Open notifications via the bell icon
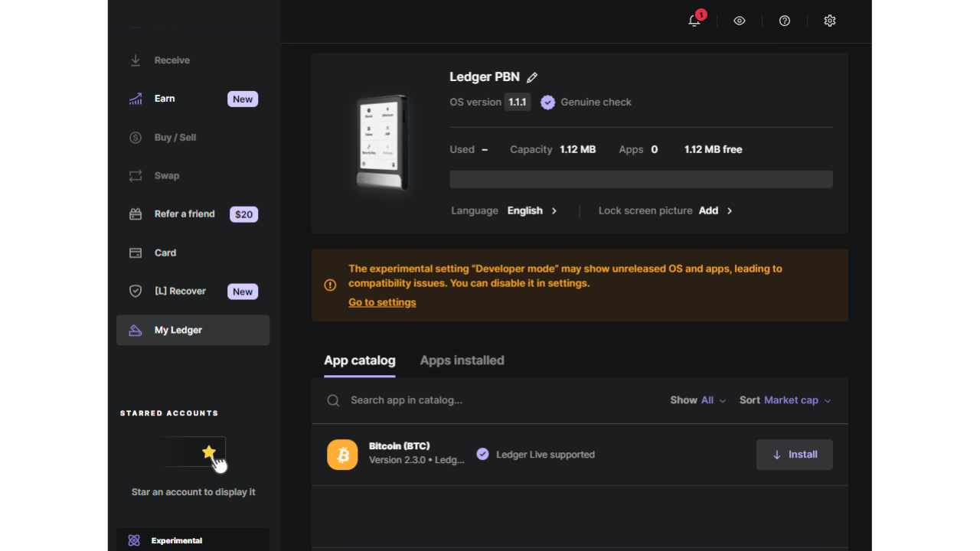 694,21
